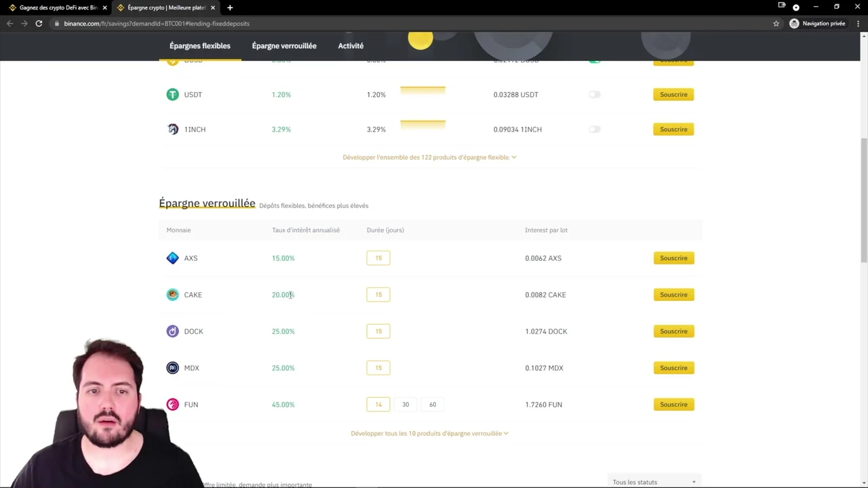
Task: Switch to Épargne verrouillée tab
Action: pos(284,45)
